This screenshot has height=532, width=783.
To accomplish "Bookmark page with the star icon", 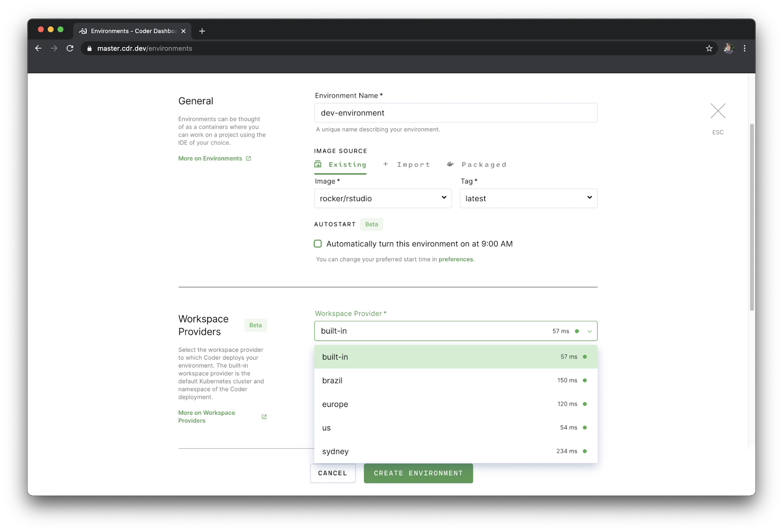I will click(x=709, y=48).
